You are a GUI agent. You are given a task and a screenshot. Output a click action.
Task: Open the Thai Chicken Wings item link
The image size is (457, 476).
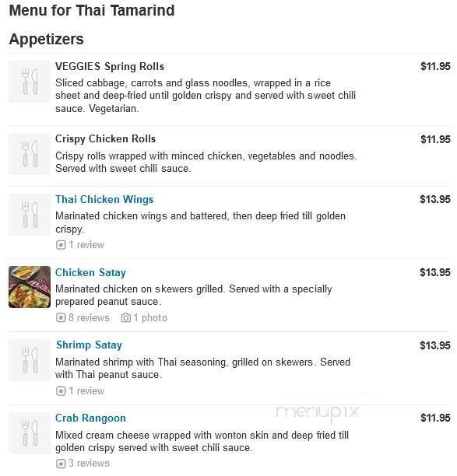(x=104, y=199)
